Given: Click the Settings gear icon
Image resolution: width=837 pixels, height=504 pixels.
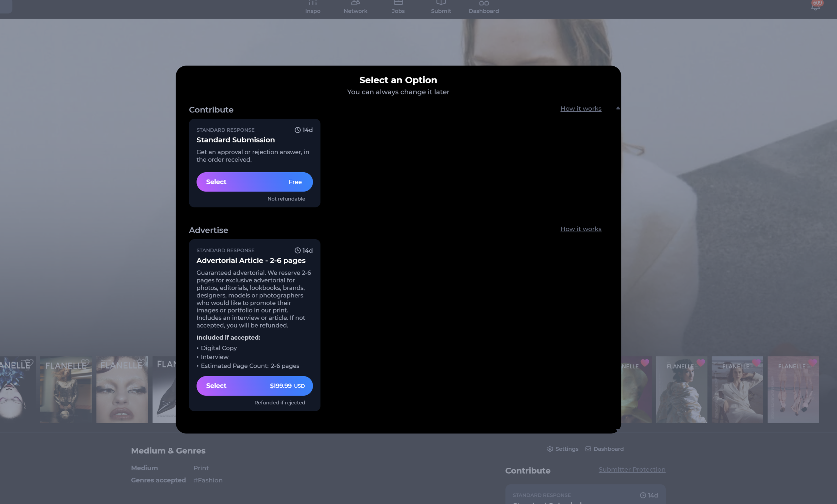Looking at the screenshot, I should tap(550, 449).
